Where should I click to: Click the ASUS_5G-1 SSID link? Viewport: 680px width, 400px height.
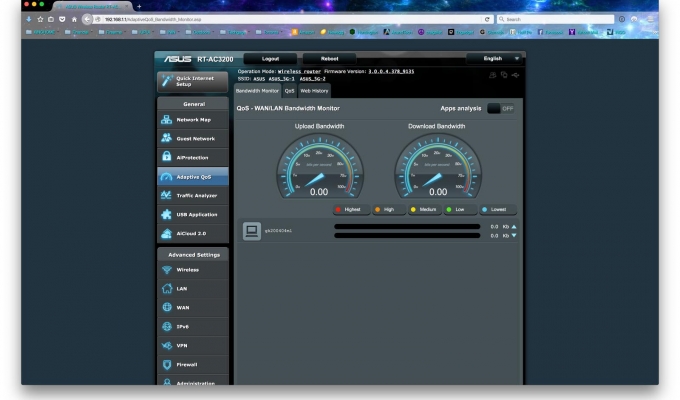281,79
